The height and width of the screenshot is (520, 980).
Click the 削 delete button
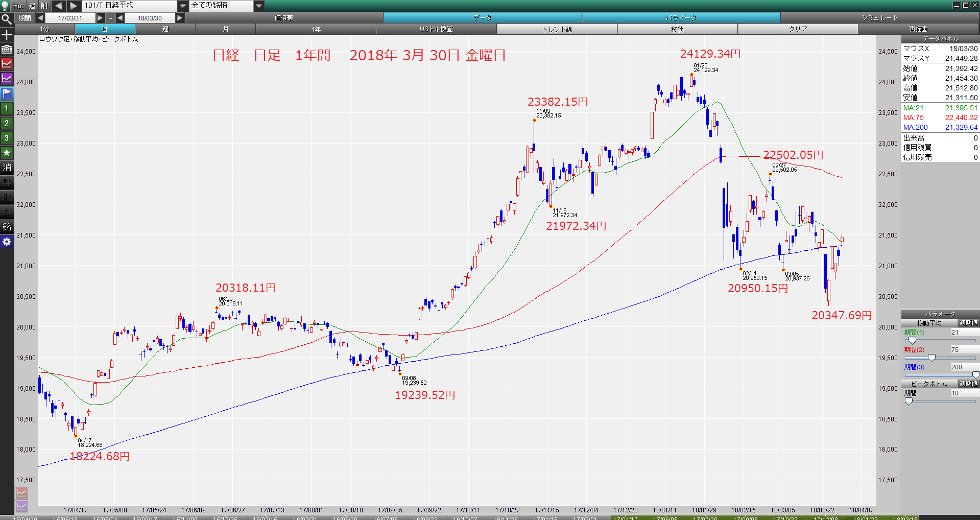pos(44,6)
